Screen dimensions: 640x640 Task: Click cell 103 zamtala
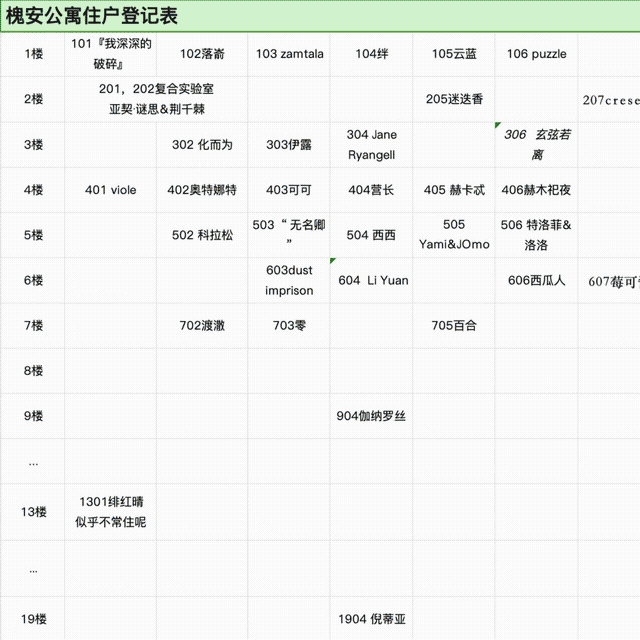coord(289,54)
